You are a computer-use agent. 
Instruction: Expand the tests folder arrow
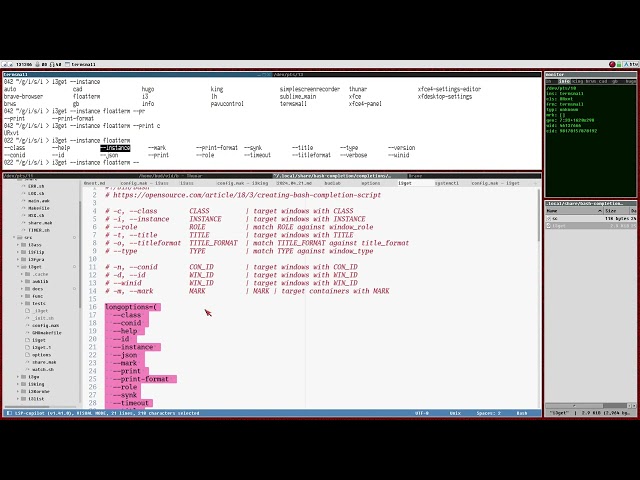22,303
